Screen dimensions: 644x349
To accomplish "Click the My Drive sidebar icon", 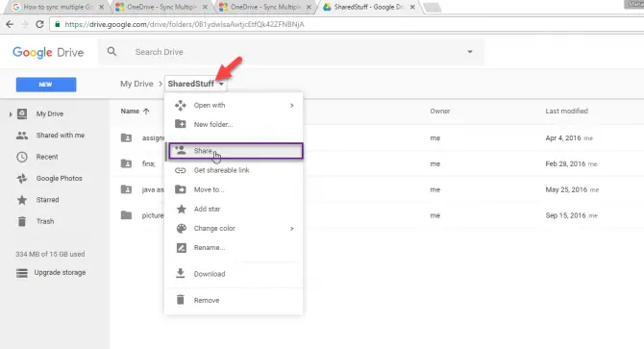I will (22, 113).
